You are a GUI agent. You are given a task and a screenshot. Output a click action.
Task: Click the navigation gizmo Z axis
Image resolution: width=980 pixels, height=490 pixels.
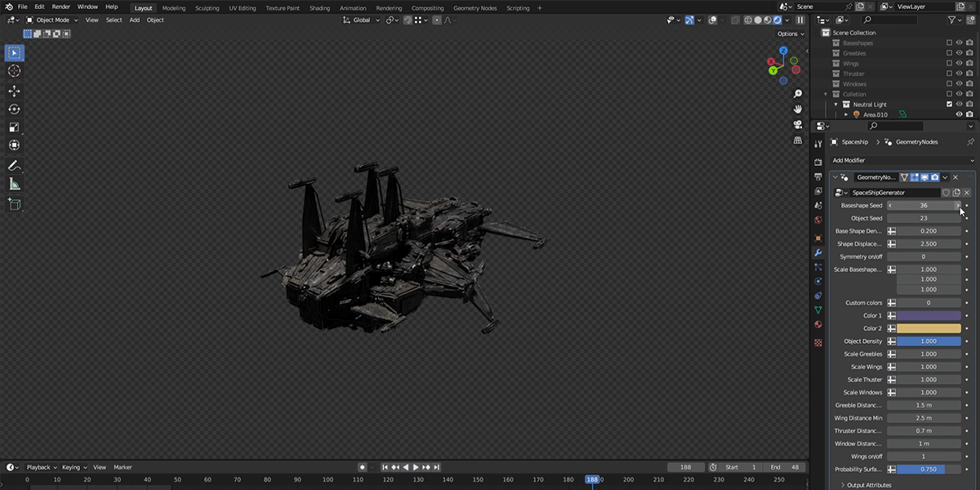(x=782, y=51)
